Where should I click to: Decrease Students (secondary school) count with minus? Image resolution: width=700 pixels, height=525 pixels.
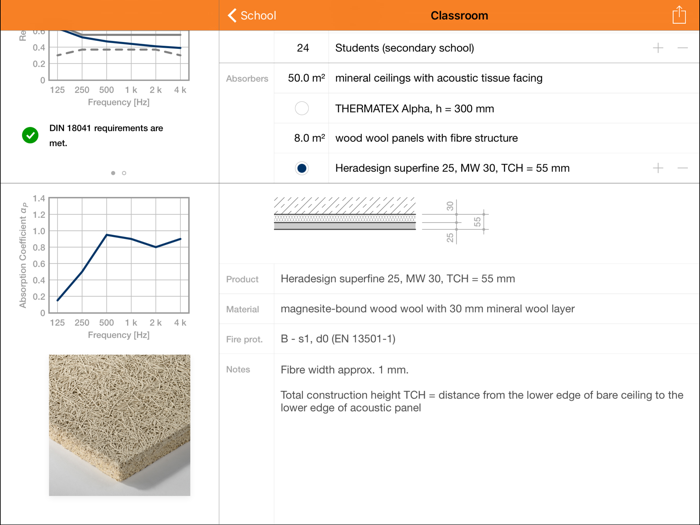point(683,48)
